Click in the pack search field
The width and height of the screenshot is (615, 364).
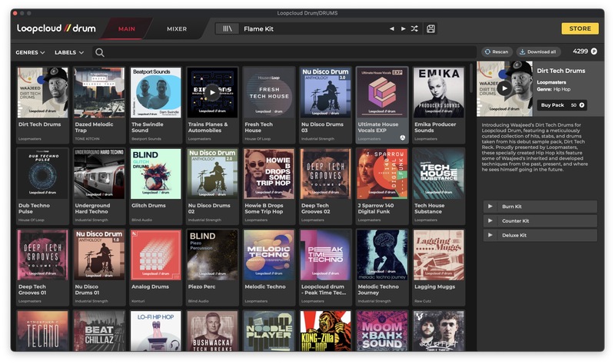[284, 52]
